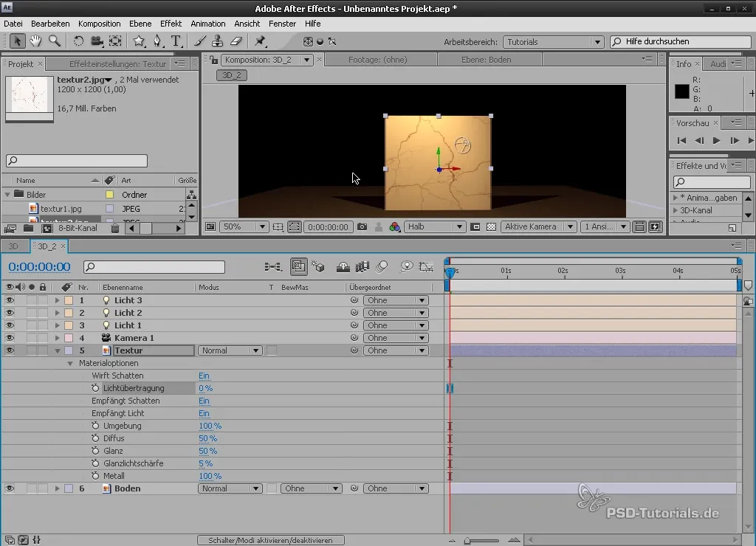
Task: Click the Textur label color swatch
Action: pyautogui.click(x=69, y=350)
